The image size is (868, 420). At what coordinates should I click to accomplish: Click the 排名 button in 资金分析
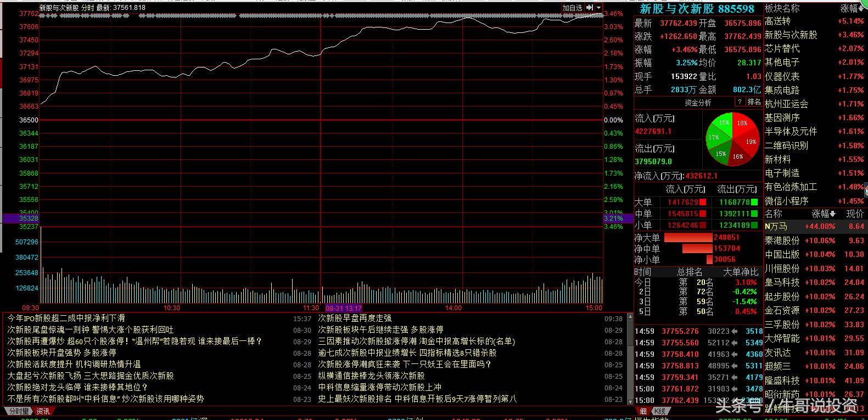click(754, 102)
